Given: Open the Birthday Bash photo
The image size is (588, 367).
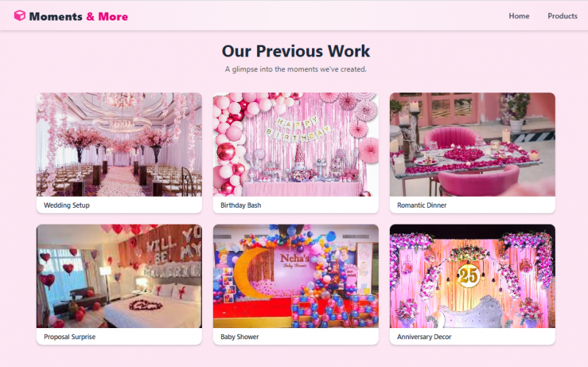Looking at the screenshot, I should [296, 145].
